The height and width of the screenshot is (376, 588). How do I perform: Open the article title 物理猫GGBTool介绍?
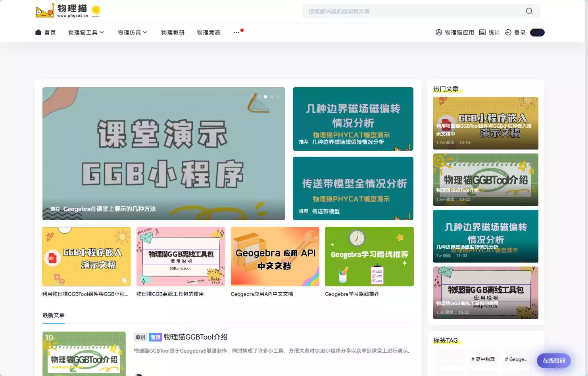point(196,337)
